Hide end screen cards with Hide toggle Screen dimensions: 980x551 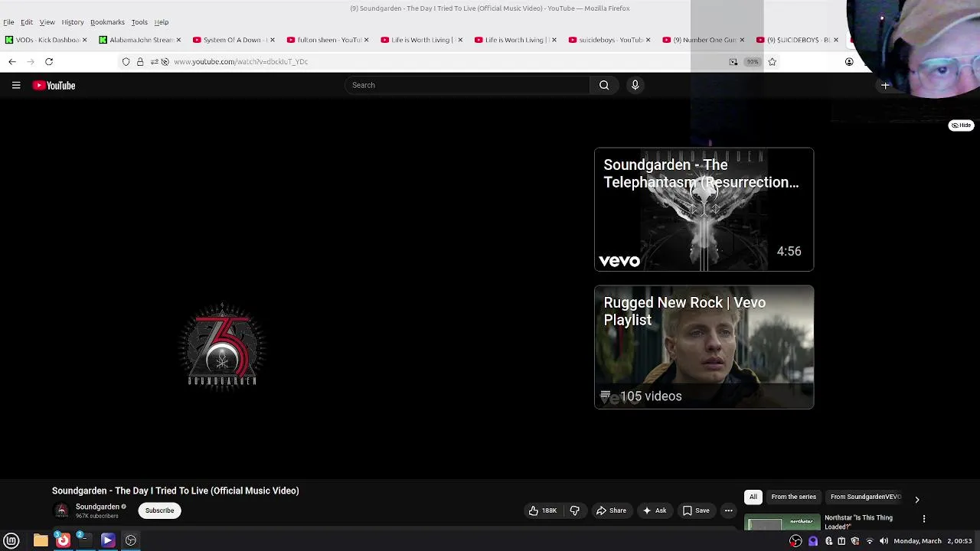click(961, 125)
